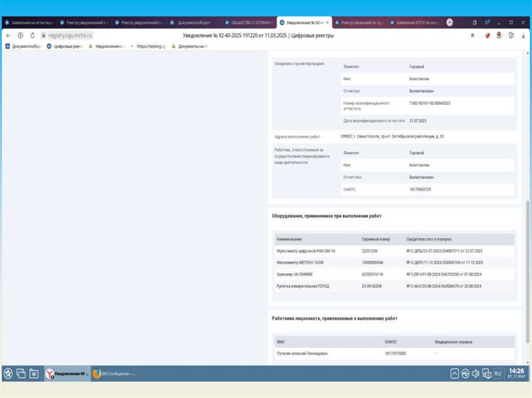Reload the page with the refresh icon
532x398 pixels.
click(33, 35)
